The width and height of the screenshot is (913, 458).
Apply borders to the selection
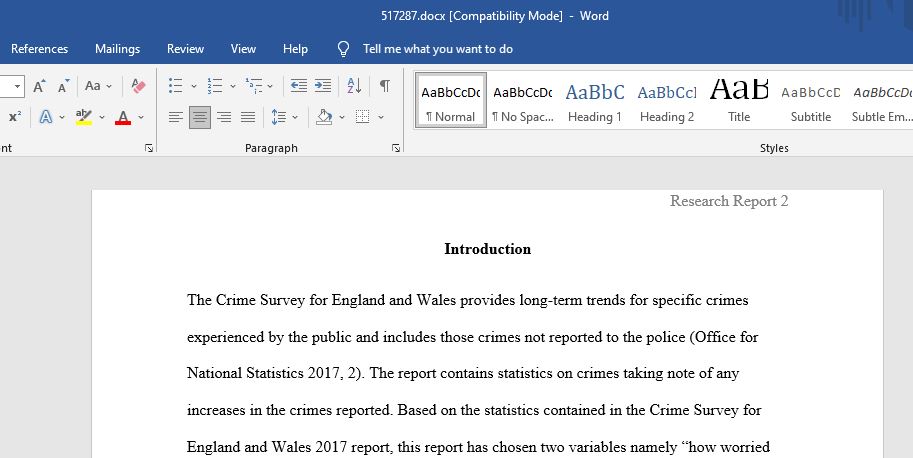click(x=363, y=117)
